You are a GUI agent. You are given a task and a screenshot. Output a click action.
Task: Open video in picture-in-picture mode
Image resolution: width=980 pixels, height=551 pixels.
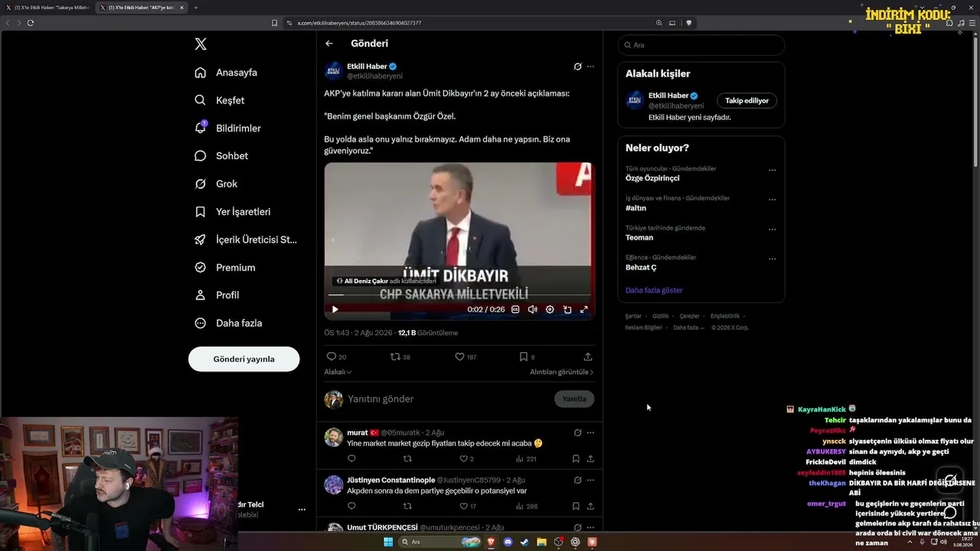coord(567,309)
